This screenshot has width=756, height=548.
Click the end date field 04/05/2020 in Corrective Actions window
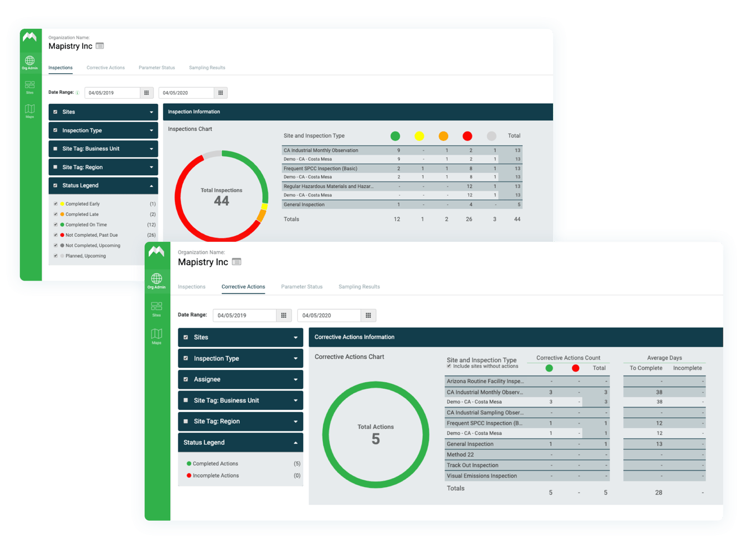click(x=329, y=315)
